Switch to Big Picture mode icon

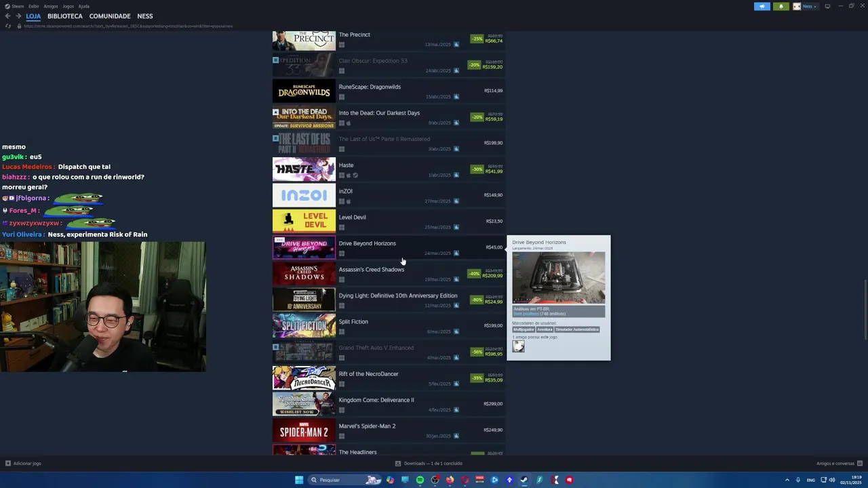click(x=827, y=6)
